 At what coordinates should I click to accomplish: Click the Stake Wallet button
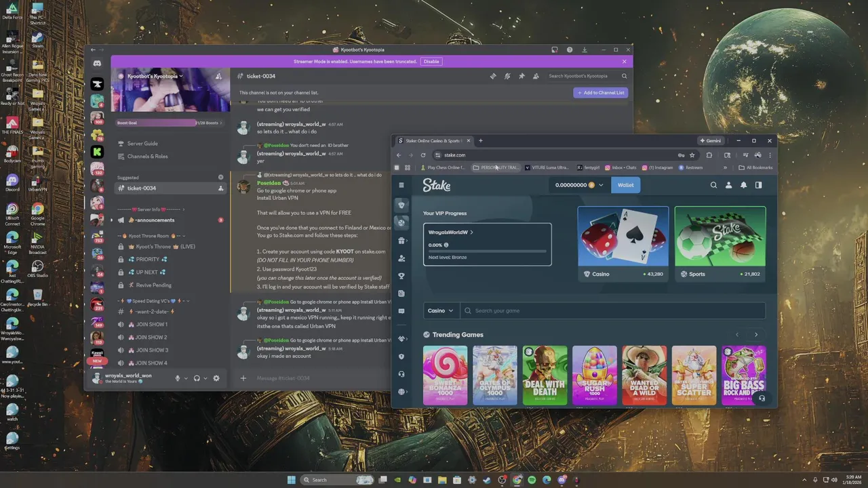coord(625,185)
